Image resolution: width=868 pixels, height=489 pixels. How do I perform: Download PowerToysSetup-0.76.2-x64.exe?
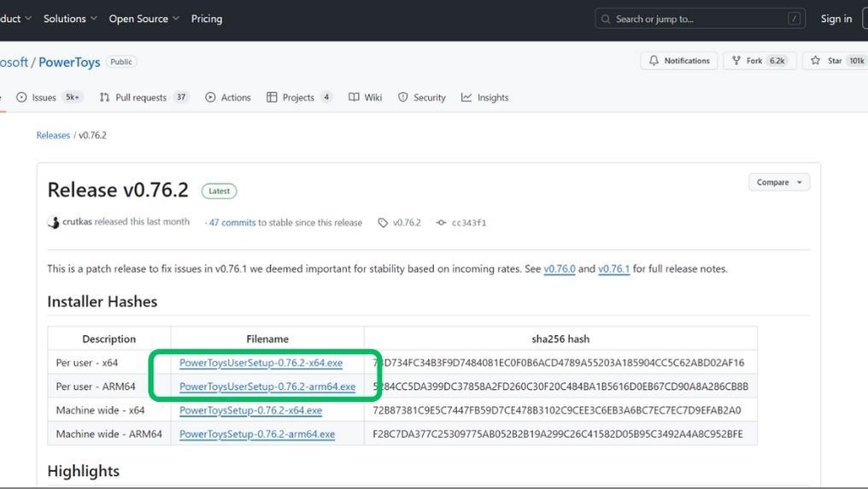pos(251,410)
